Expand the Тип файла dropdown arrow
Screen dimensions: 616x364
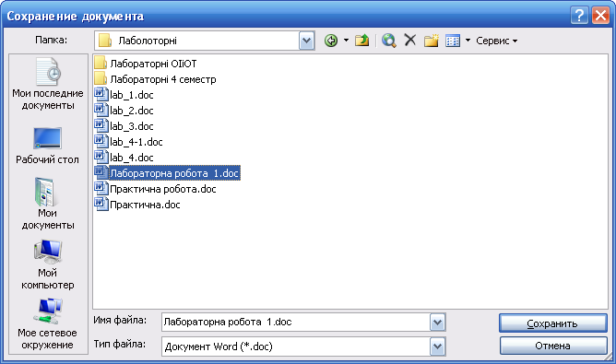point(438,346)
